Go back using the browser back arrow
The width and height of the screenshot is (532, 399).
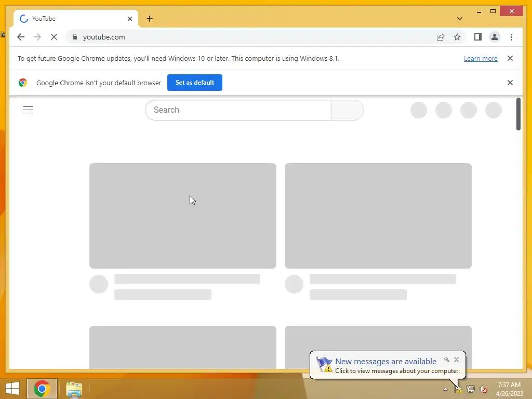pos(21,37)
